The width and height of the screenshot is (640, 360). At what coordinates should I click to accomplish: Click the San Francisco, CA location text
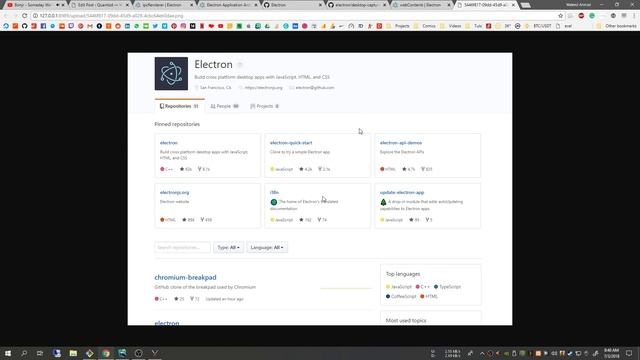pos(215,88)
